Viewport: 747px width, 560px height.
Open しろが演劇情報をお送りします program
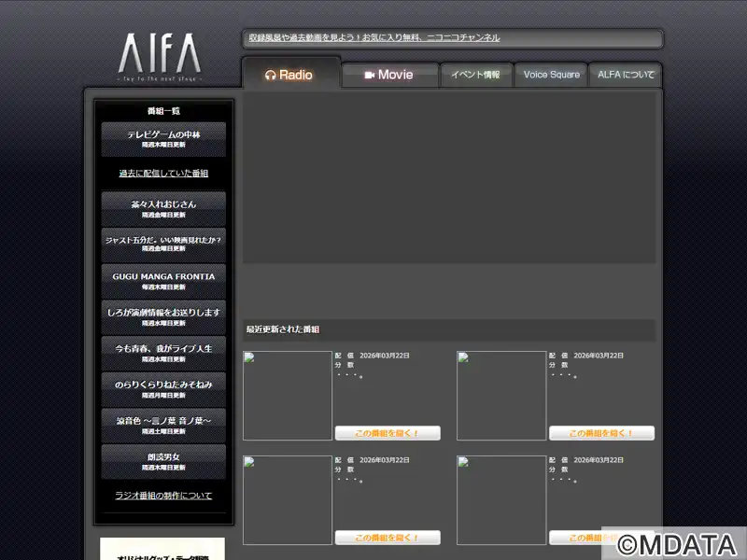pos(163,317)
